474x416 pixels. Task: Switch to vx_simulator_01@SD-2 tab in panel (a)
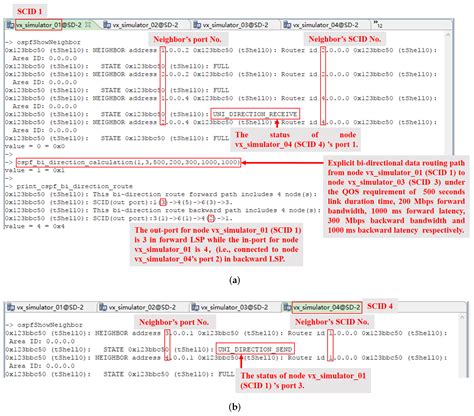click(49, 25)
